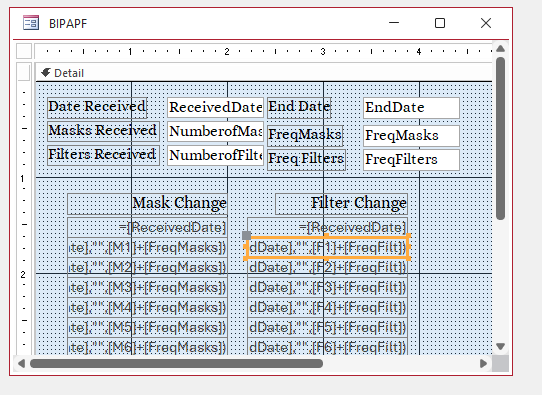
Task: Select the End Date label
Action: click(299, 107)
